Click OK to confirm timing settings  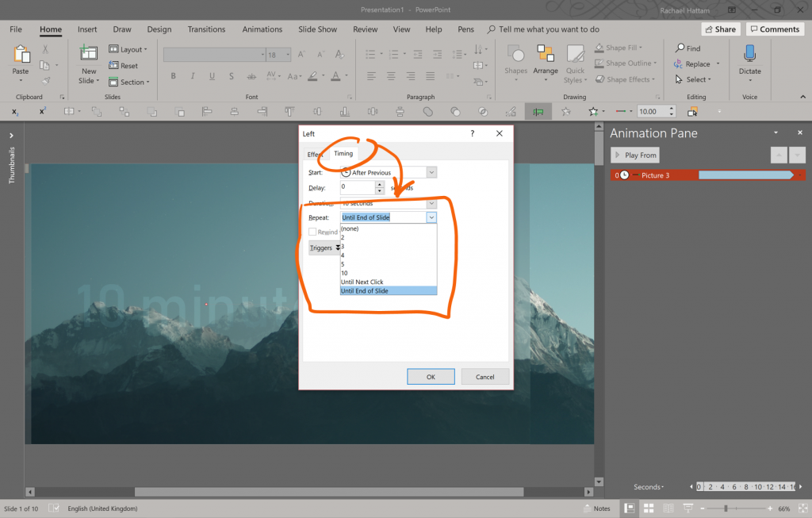pos(431,377)
